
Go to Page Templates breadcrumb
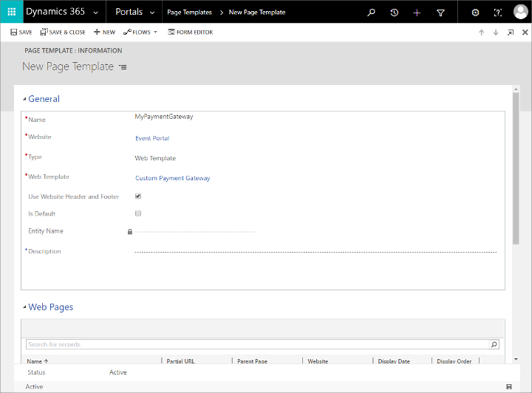189,13
